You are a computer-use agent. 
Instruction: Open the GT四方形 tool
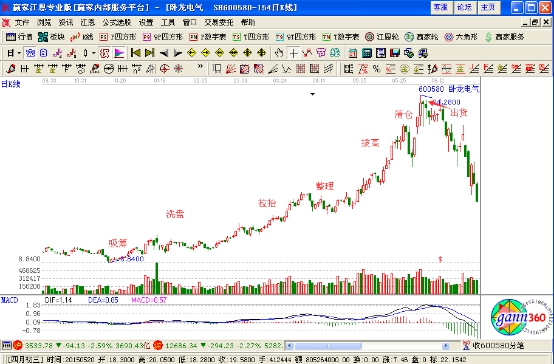point(296,37)
